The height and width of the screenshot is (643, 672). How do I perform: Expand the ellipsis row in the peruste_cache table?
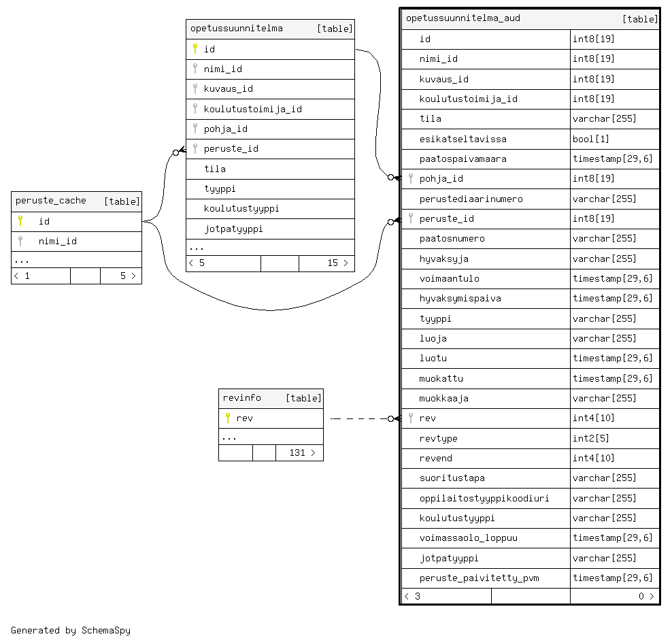22,260
